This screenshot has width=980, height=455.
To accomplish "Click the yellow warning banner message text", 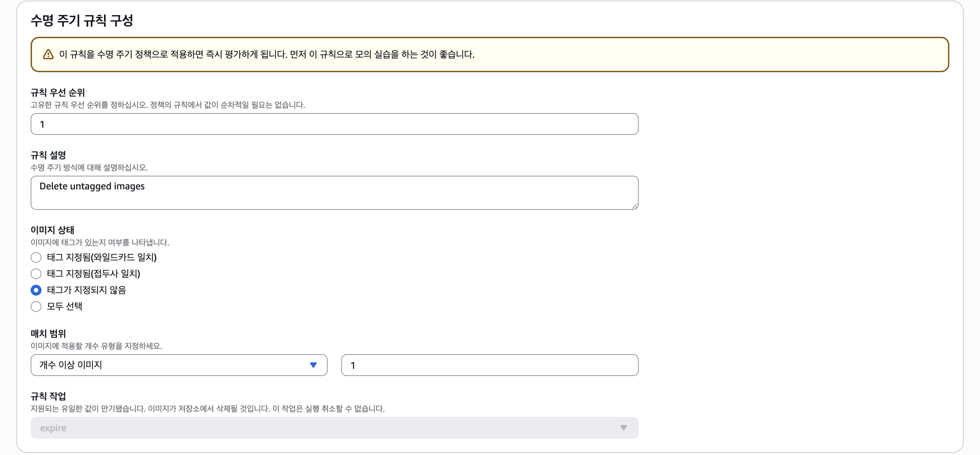I will click(x=266, y=54).
